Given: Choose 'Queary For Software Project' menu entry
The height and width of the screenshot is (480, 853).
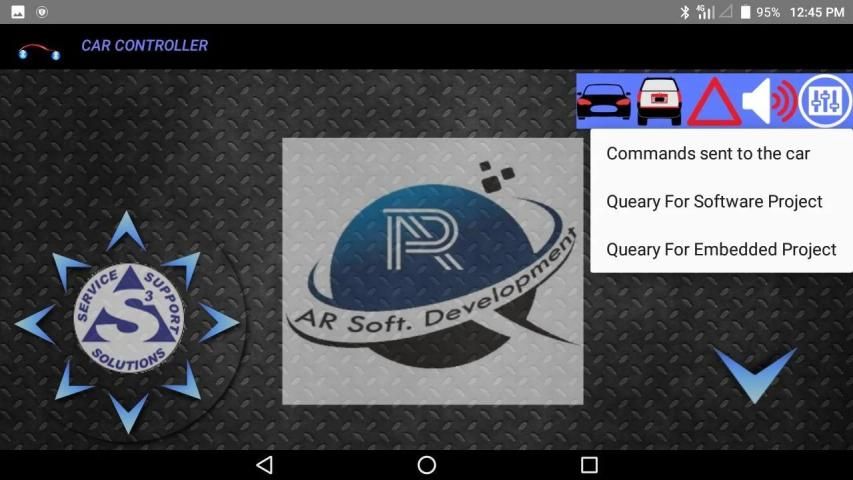Looking at the screenshot, I should [x=714, y=202].
